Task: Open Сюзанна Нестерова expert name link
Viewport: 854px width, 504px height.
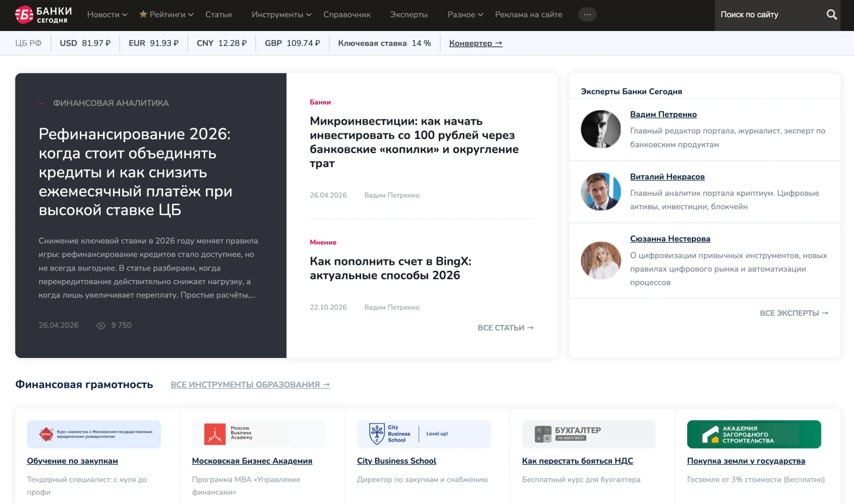Action: [670, 239]
